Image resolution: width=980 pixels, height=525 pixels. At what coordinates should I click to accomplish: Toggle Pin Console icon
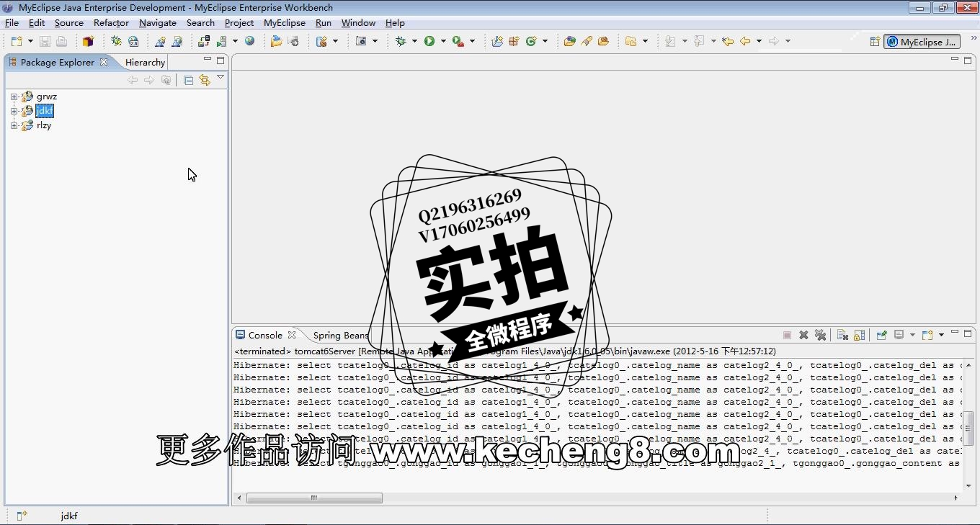(881, 335)
